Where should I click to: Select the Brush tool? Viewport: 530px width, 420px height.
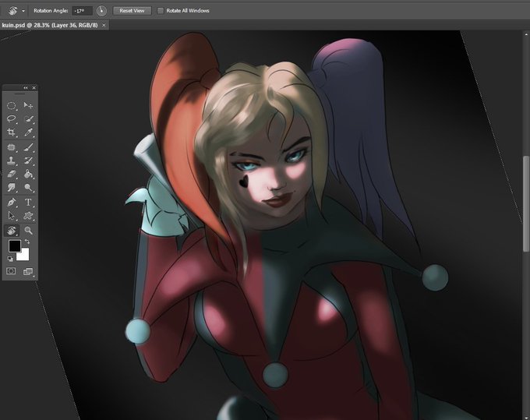28,147
